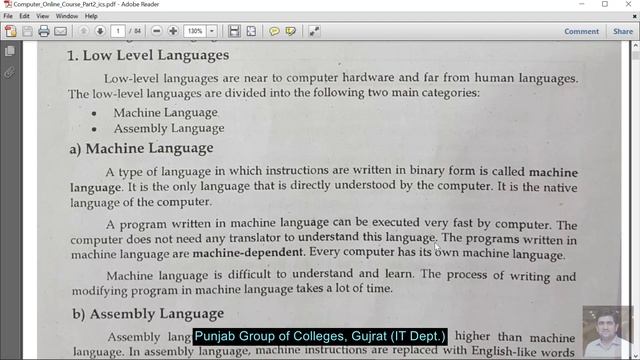Click the zoom percentage field

[x=196, y=31]
